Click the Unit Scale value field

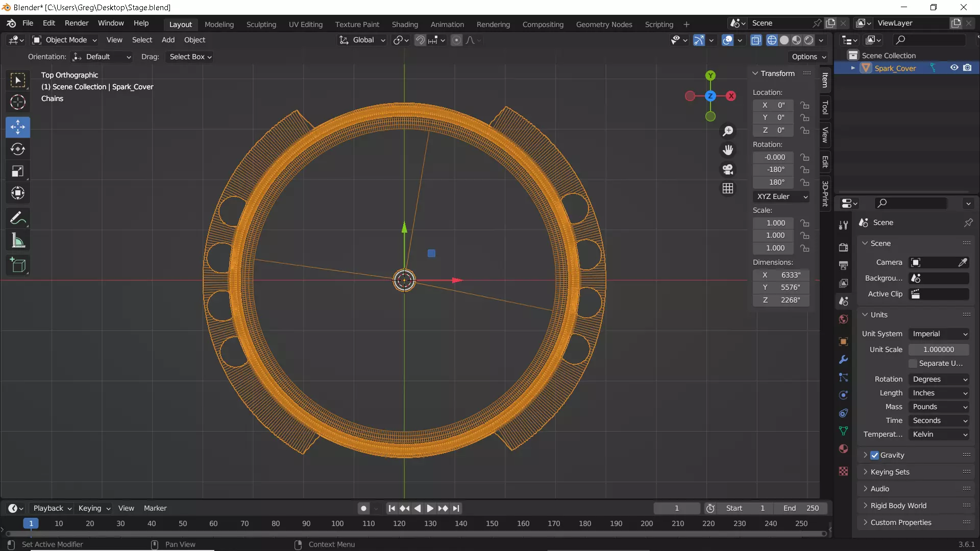[x=938, y=349]
